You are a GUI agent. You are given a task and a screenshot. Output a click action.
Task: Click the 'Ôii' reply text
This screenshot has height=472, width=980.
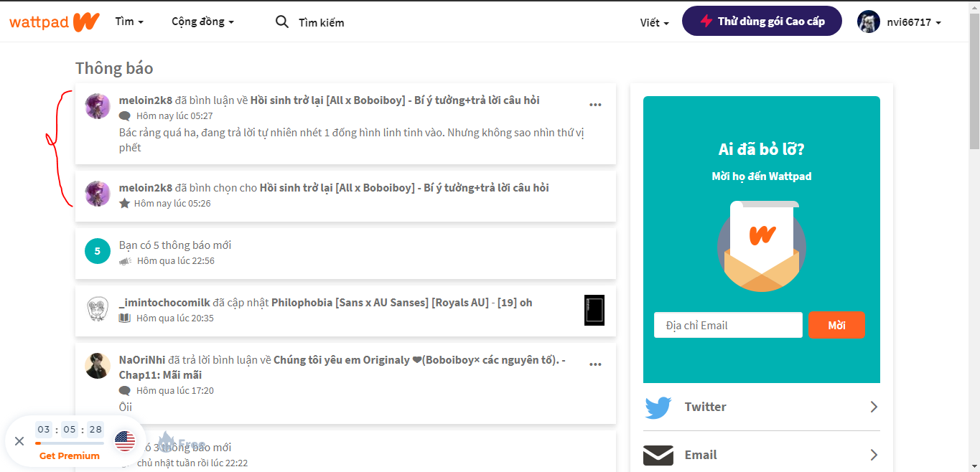pyautogui.click(x=126, y=407)
